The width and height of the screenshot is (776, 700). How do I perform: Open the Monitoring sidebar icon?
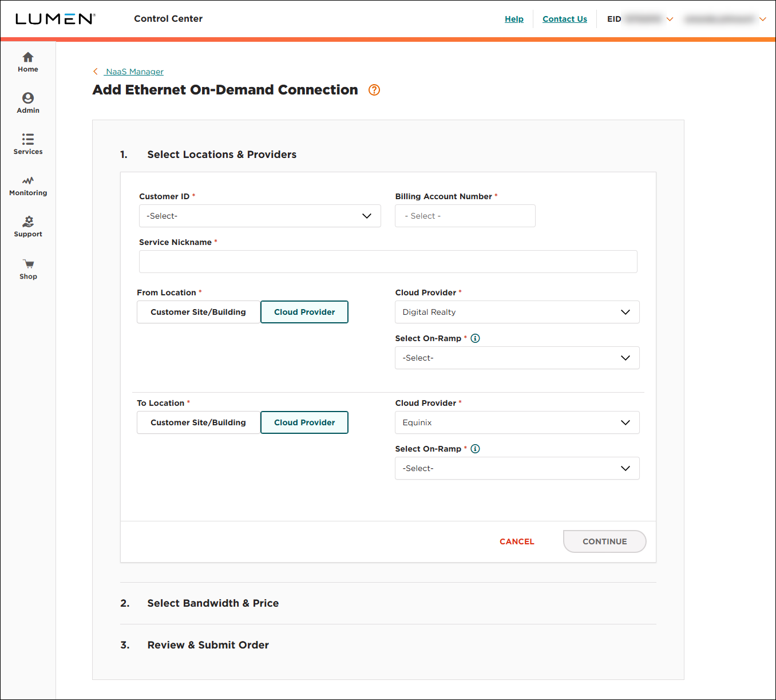[28, 181]
